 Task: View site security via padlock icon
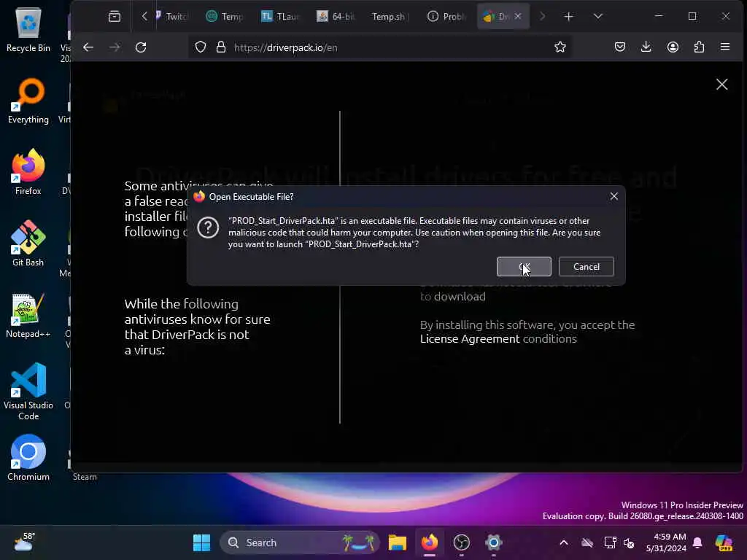pyautogui.click(x=220, y=47)
